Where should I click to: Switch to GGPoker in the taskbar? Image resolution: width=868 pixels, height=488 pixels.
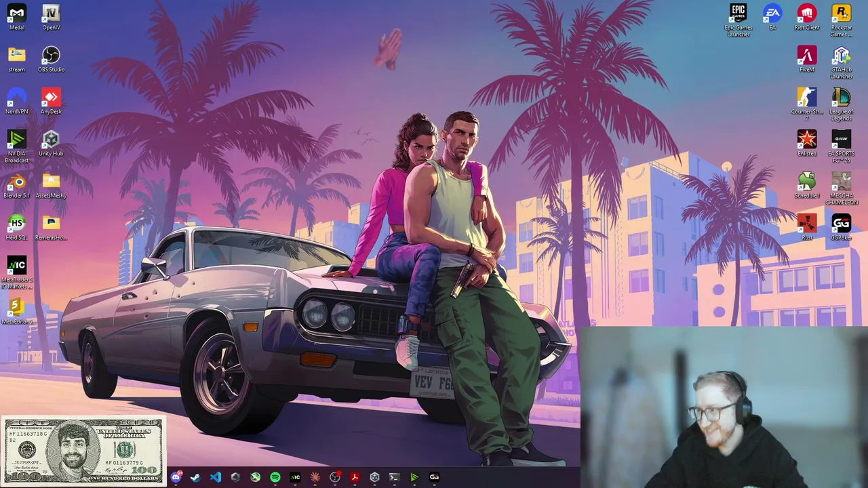click(434, 477)
